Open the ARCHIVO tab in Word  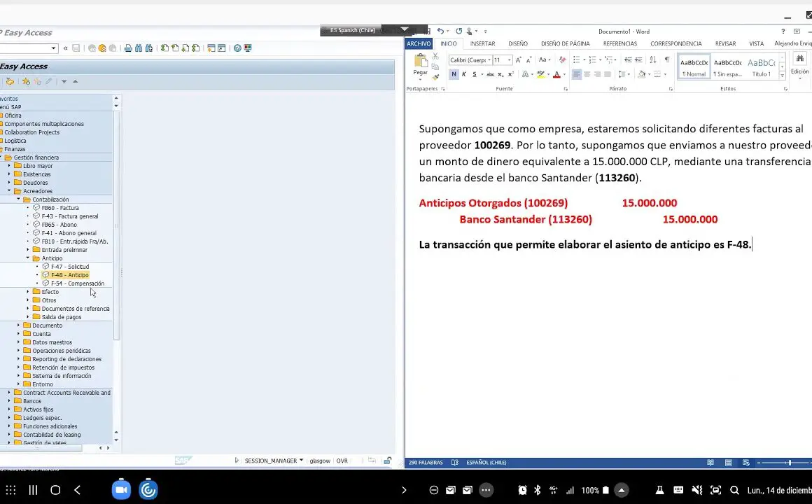[419, 44]
